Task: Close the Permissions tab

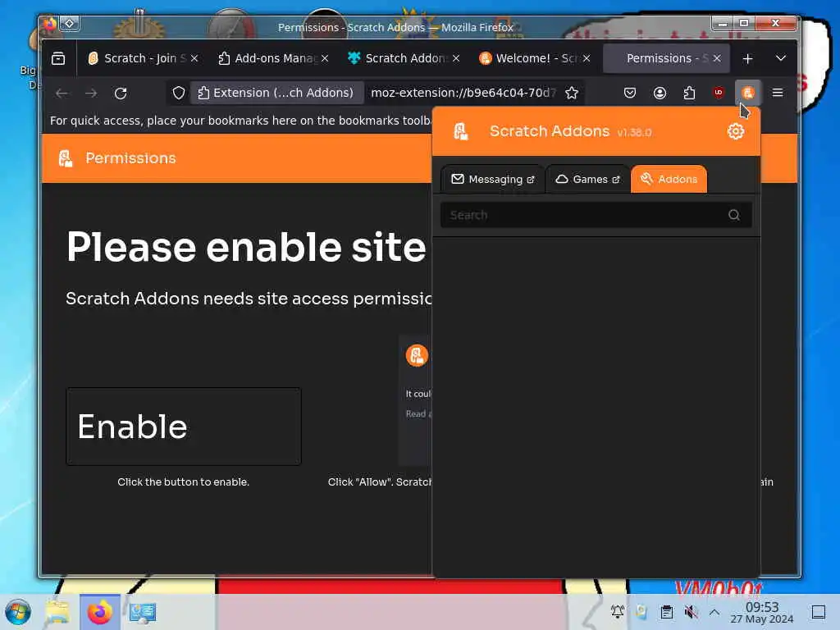Action: coord(717,58)
